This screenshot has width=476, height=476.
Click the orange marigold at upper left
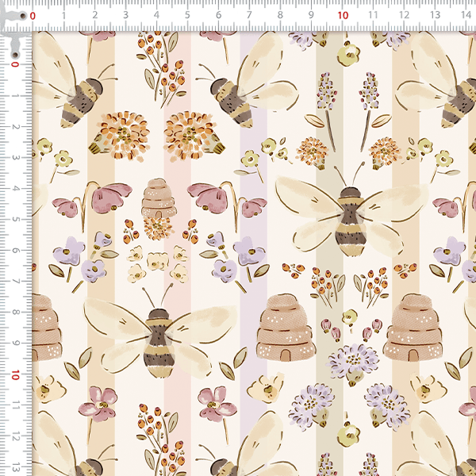[x=125, y=133]
